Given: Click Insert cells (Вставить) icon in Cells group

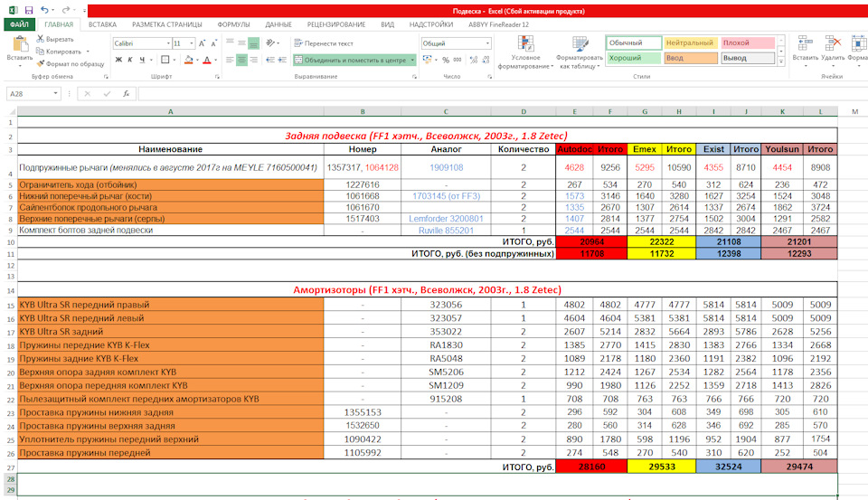Looking at the screenshot, I should coord(805,43).
